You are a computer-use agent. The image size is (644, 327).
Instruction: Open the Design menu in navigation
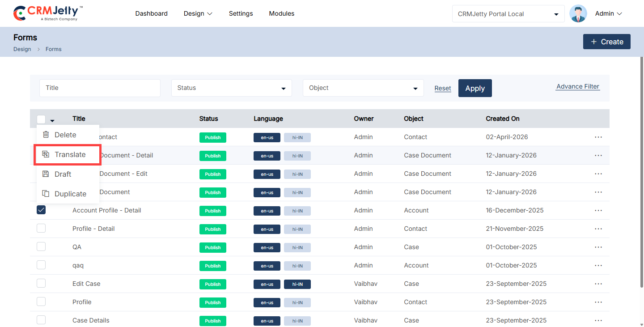click(198, 13)
